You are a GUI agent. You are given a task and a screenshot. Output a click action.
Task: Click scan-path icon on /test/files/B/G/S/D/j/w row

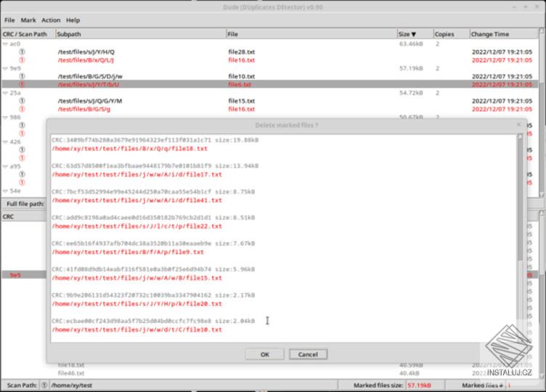pos(22,76)
